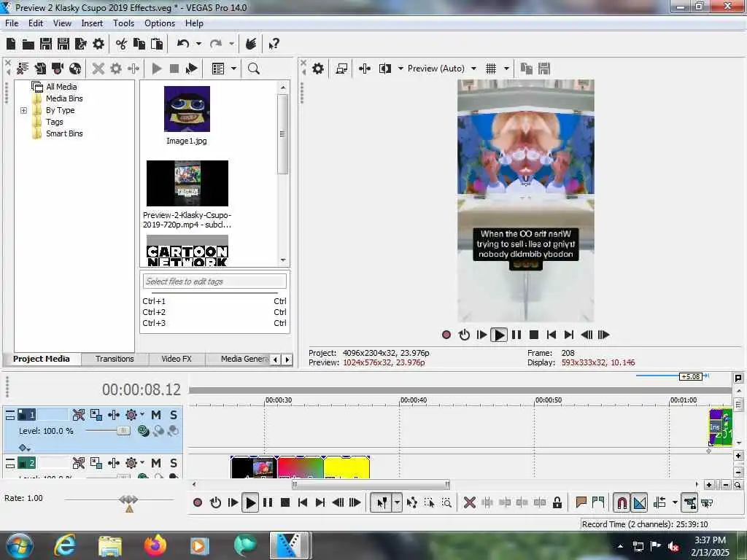Image resolution: width=747 pixels, height=560 pixels.
Task: Open Video Preview properties gear
Action: [318, 69]
